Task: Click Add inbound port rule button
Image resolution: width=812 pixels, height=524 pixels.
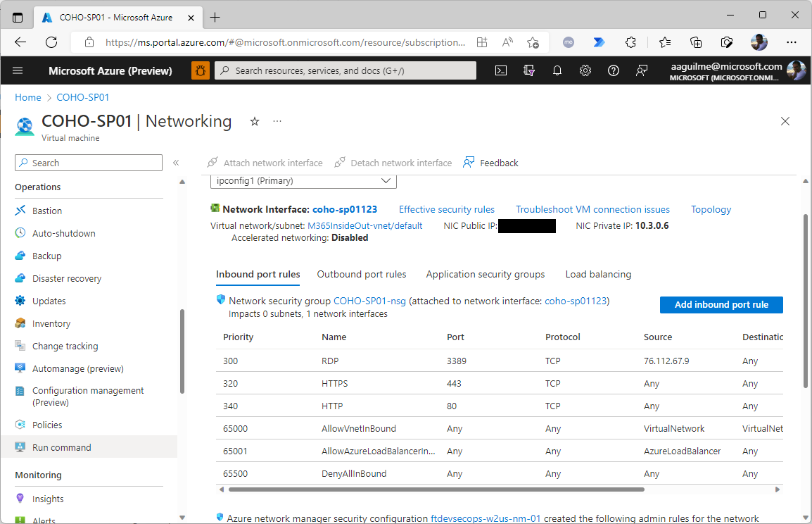Action: pyautogui.click(x=721, y=305)
